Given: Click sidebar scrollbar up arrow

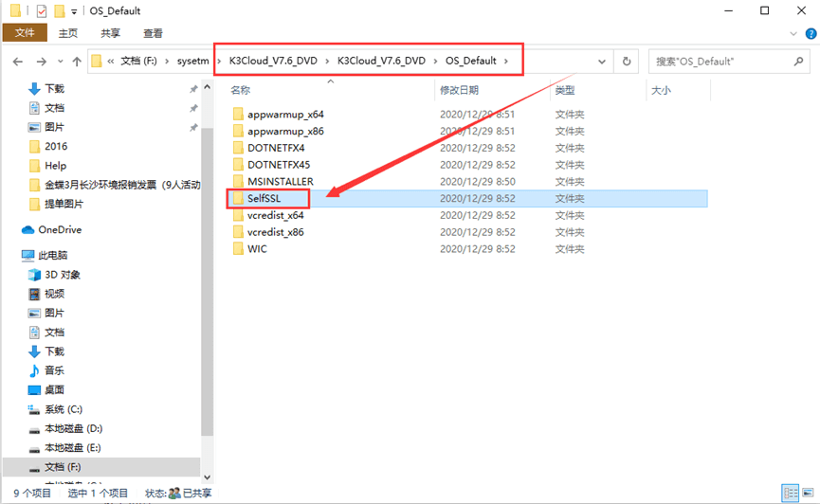Looking at the screenshot, I should 207,87.
